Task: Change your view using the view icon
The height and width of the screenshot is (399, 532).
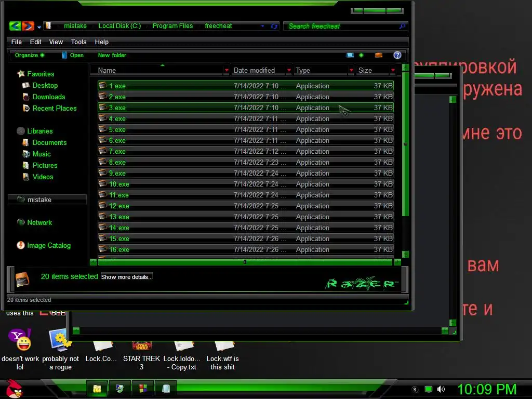Action: (x=350, y=55)
